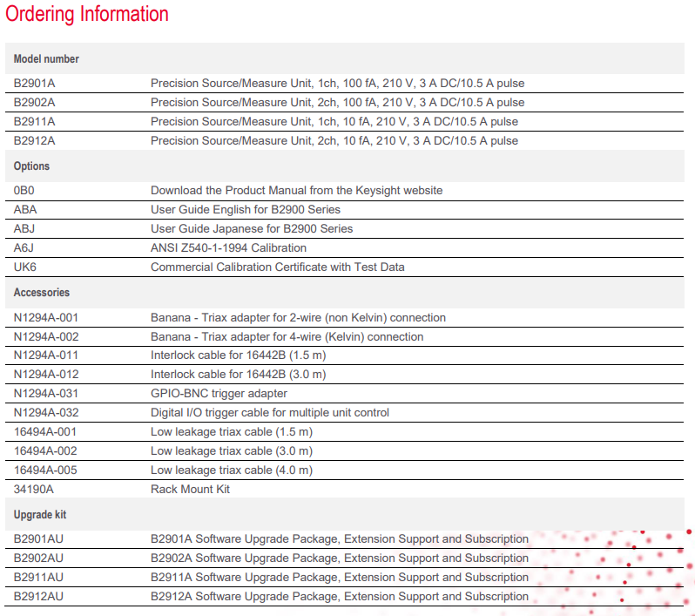
Task: Select accessory N1294A-012
Action: coord(46,375)
